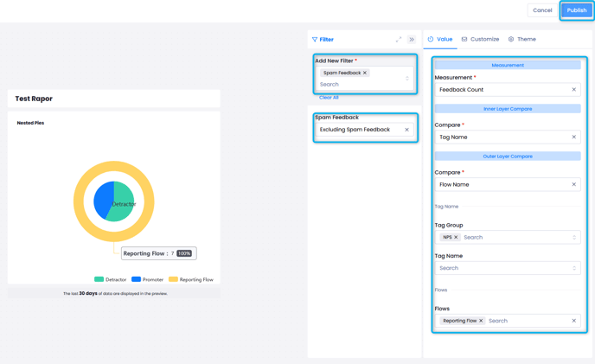
Task: Clear the Flow Name compare field
Action: (573, 184)
